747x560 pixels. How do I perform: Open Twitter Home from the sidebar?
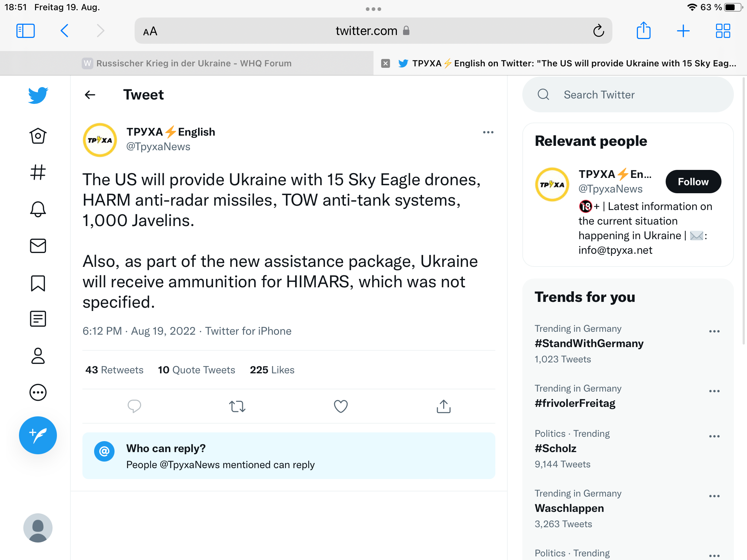(x=38, y=136)
